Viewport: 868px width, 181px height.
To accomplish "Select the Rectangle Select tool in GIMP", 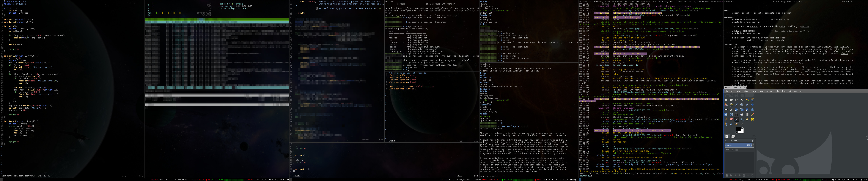I will click(726, 100).
